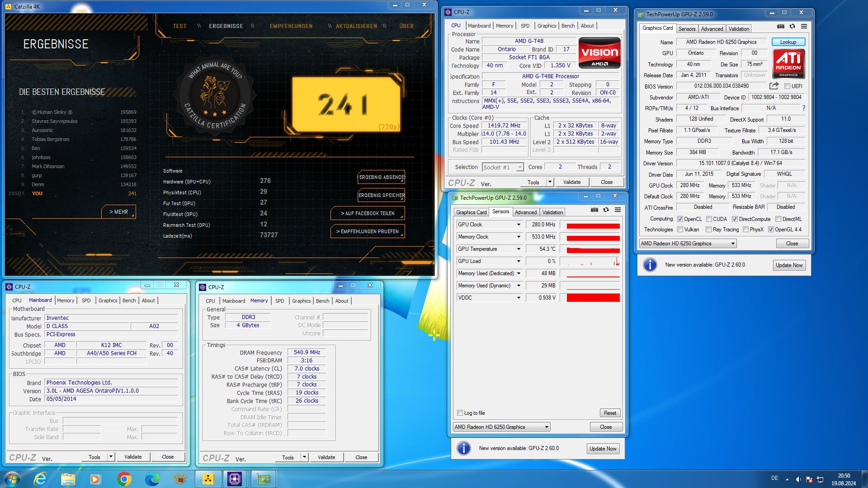
Task: Take a screenshot in GPU-Z Graphics Card window
Action: pyautogui.click(x=781, y=26)
